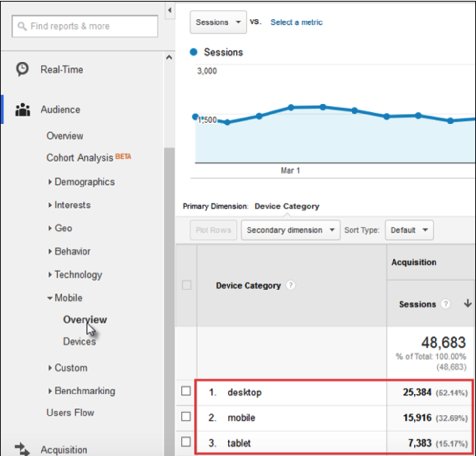Open the Secondary dimension dropdown
The height and width of the screenshot is (456, 476).
point(290,230)
